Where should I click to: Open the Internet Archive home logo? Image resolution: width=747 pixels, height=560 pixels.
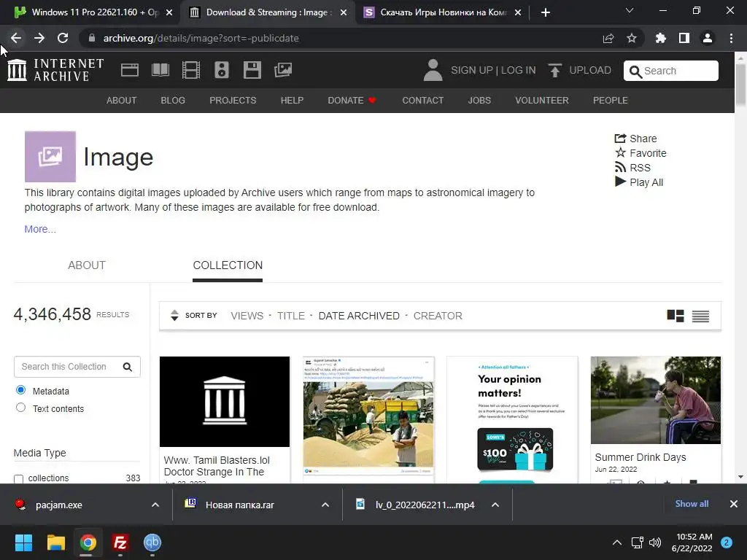pos(55,70)
